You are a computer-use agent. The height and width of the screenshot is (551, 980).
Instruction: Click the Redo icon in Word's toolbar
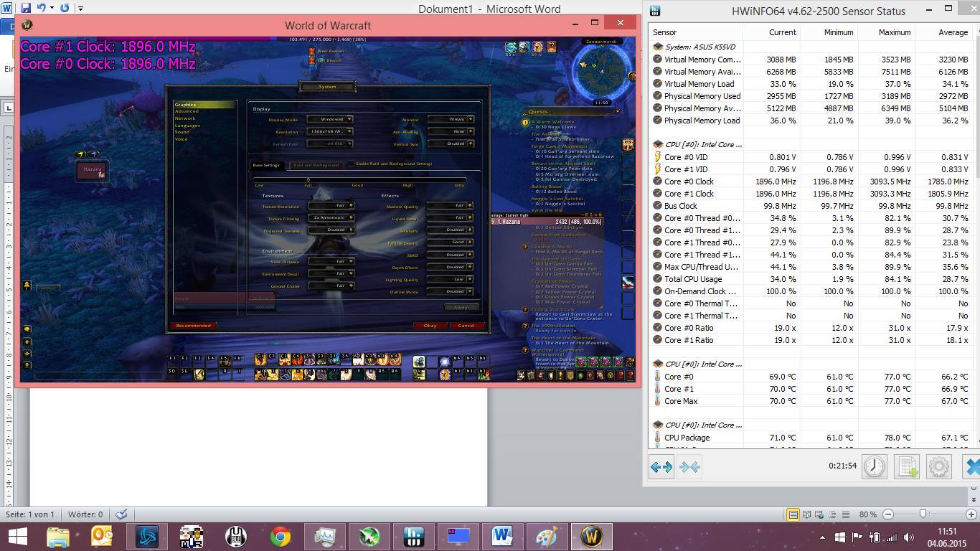pyautogui.click(x=65, y=8)
